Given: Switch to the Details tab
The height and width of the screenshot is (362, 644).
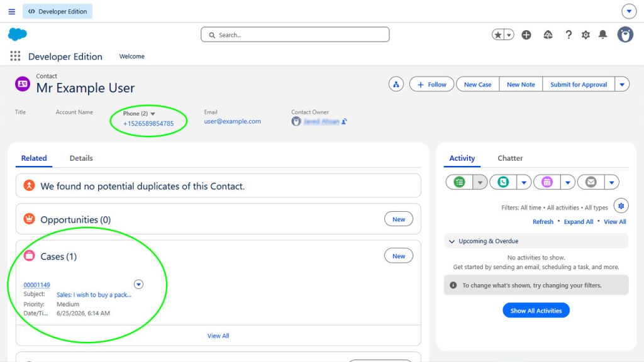Looking at the screenshot, I should pos(81,158).
